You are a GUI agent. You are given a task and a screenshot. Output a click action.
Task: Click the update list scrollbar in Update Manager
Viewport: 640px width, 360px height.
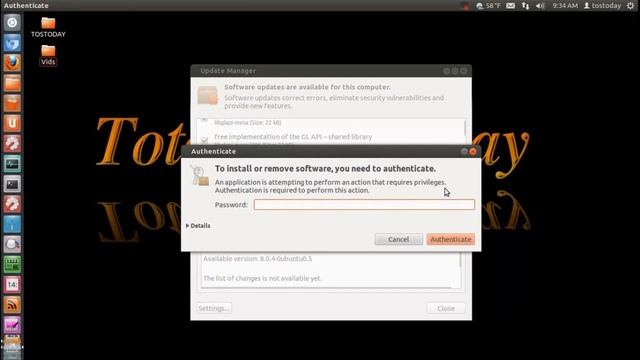[x=464, y=129]
